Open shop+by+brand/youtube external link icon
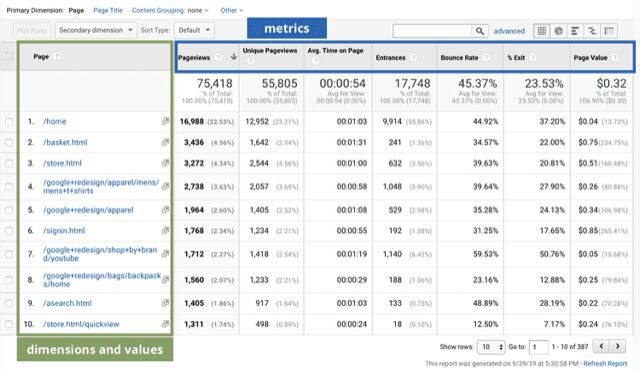Screen dimensions: 640x370 pyautogui.click(x=165, y=254)
